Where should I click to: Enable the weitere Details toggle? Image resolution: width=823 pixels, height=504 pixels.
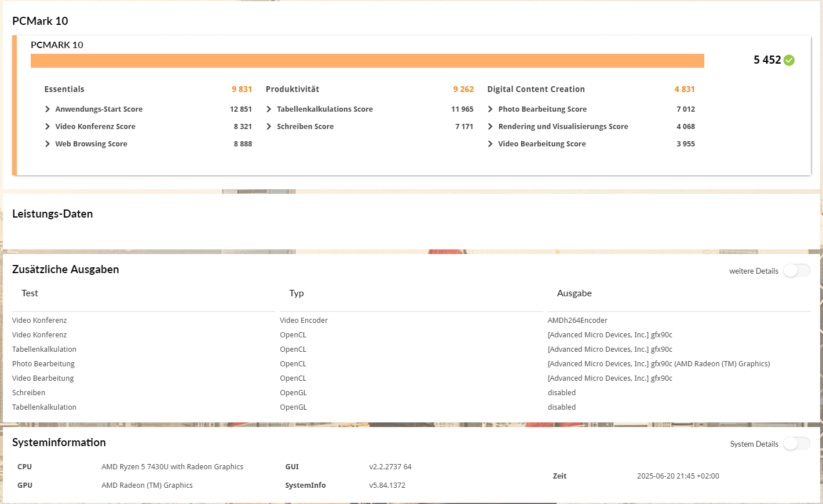pyautogui.click(x=796, y=271)
